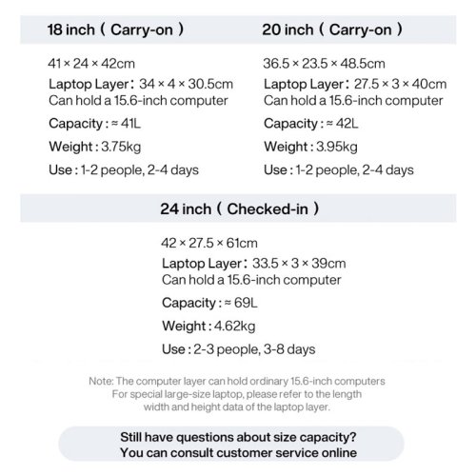Click Weight 3.75kg text
The width and height of the screenshot is (476, 476).
pos(94,147)
